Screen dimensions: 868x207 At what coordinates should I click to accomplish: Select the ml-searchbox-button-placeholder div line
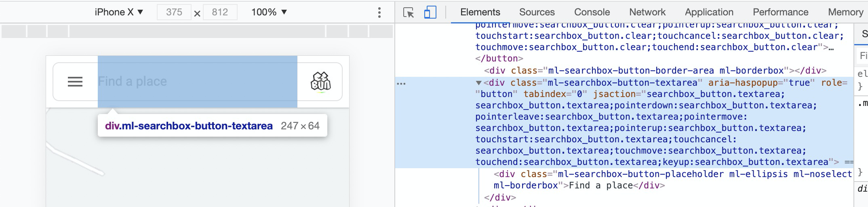pyautogui.click(x=673, y=180)
